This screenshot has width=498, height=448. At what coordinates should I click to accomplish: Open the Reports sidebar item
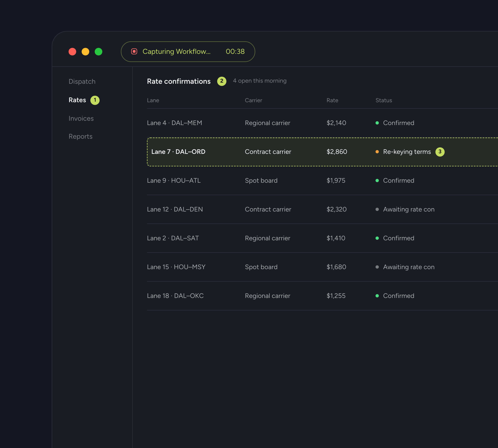pyautogui.click(x=81, y=136)
